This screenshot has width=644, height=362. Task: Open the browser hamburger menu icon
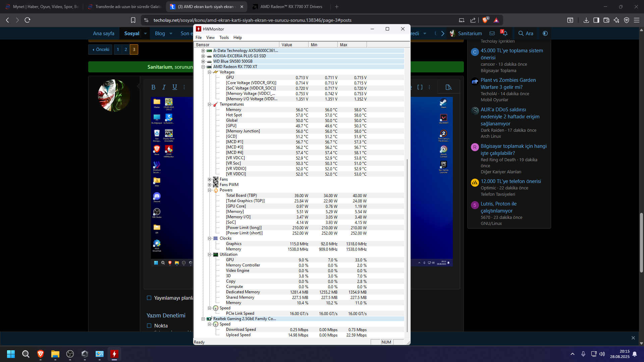click(x=636, y=20)
